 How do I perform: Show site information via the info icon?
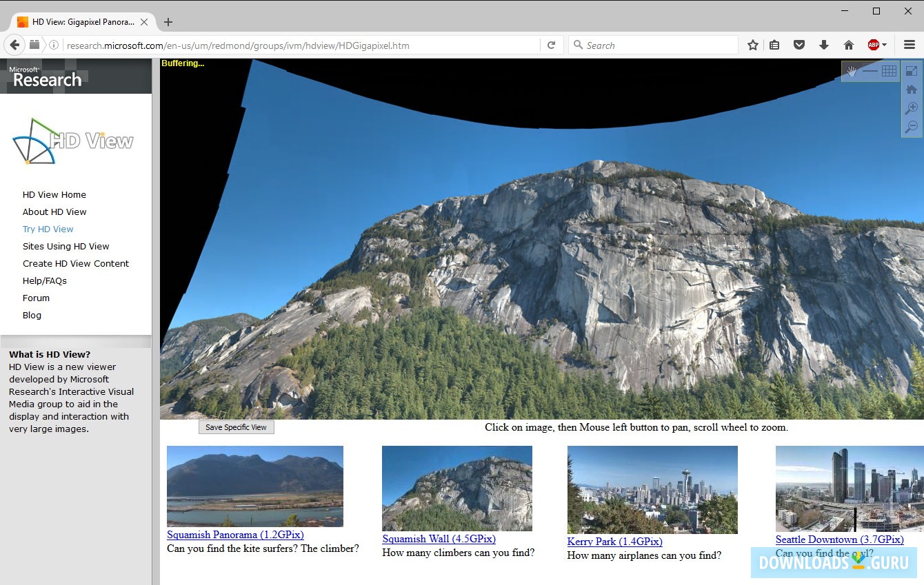point(53,45)
